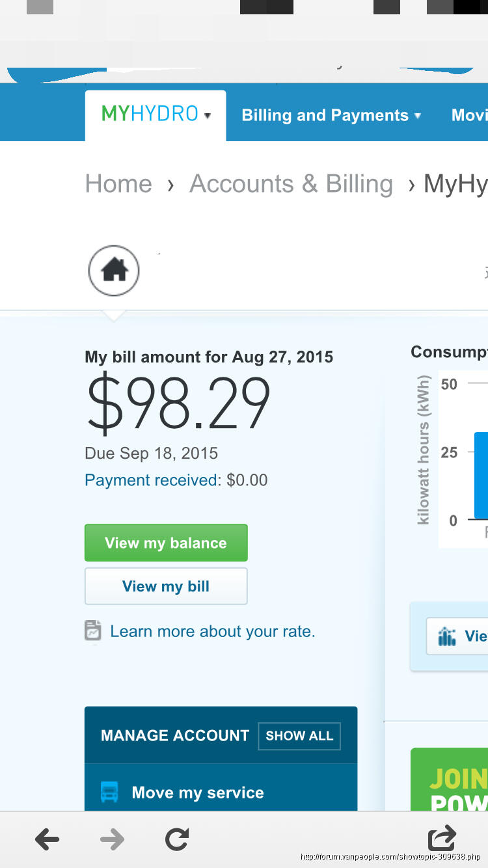This screenshot has width=488, height=868.
Task: Click the rate document icon
Action: (x=93, y=631)
